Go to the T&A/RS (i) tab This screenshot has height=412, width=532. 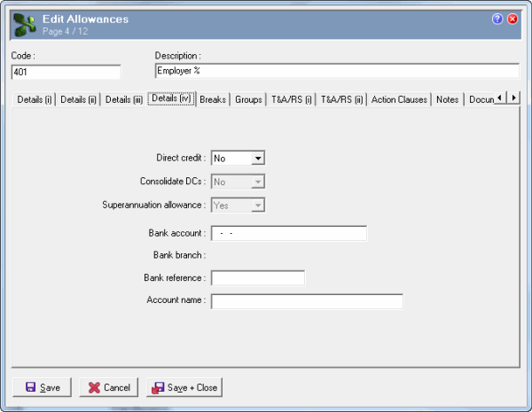click(x=291, y=100)
